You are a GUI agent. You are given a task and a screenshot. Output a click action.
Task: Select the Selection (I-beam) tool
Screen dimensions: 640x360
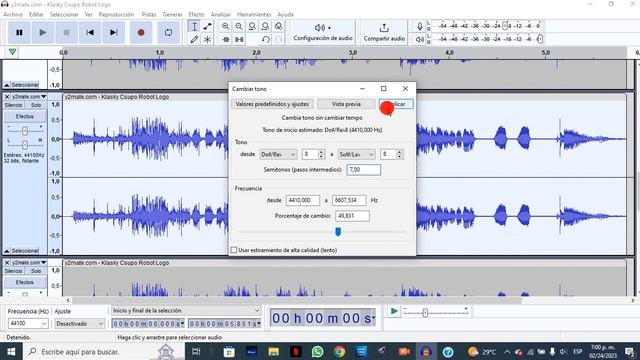[194, 27]
